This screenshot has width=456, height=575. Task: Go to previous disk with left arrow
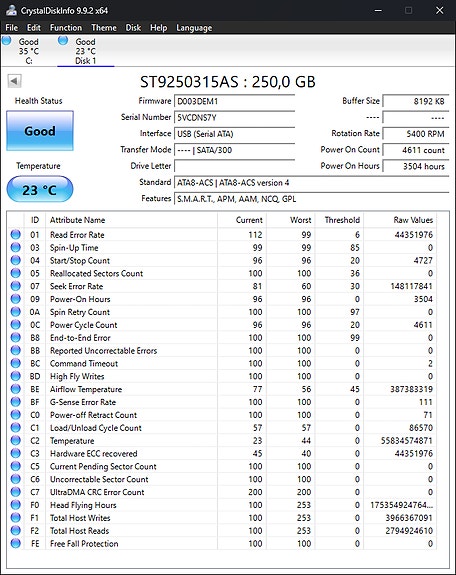coord(14,81)
